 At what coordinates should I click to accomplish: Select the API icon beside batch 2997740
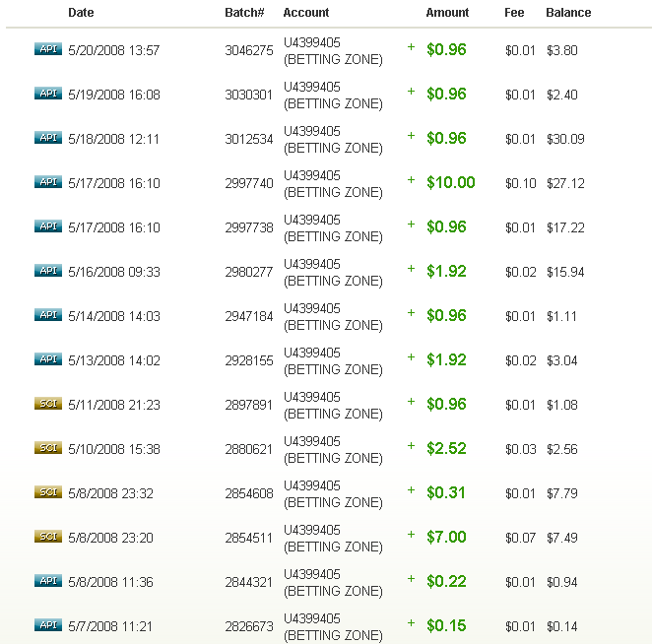click(47, 182)
